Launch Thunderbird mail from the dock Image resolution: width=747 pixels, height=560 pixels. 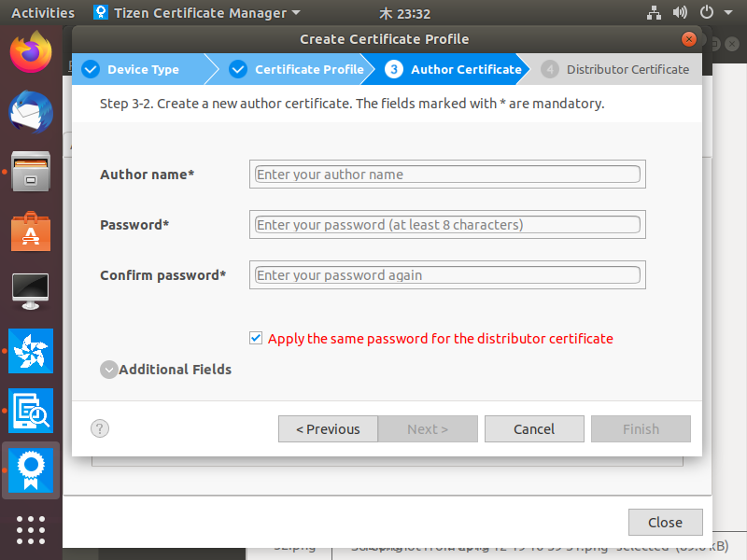31,112
